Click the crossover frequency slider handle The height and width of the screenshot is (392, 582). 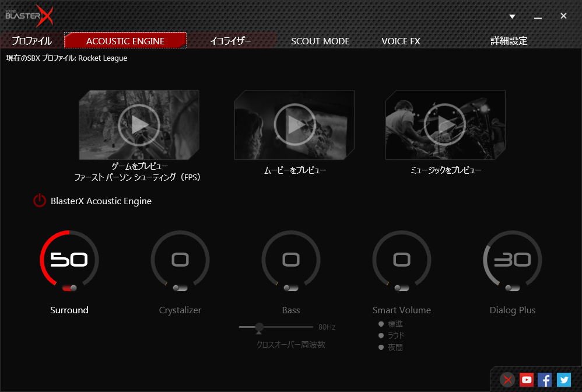point(259,328)
